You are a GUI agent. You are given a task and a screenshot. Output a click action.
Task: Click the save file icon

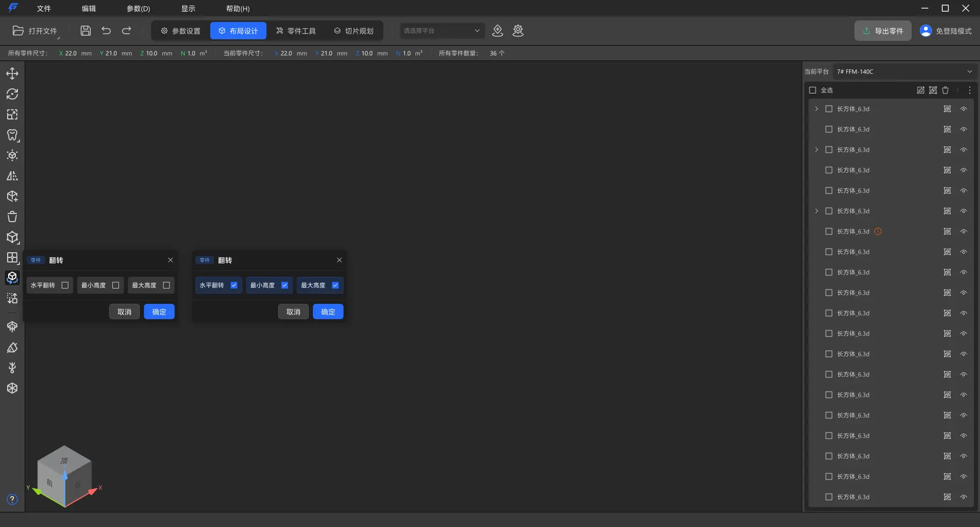[x=86, y=31]
